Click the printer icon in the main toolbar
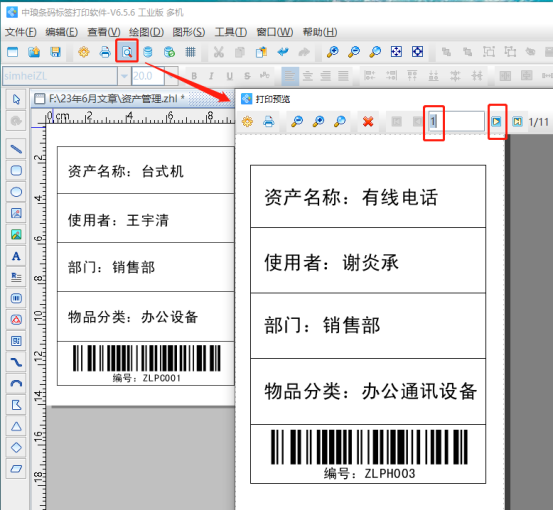Screen dimensions: 554x511 (105, 52)
